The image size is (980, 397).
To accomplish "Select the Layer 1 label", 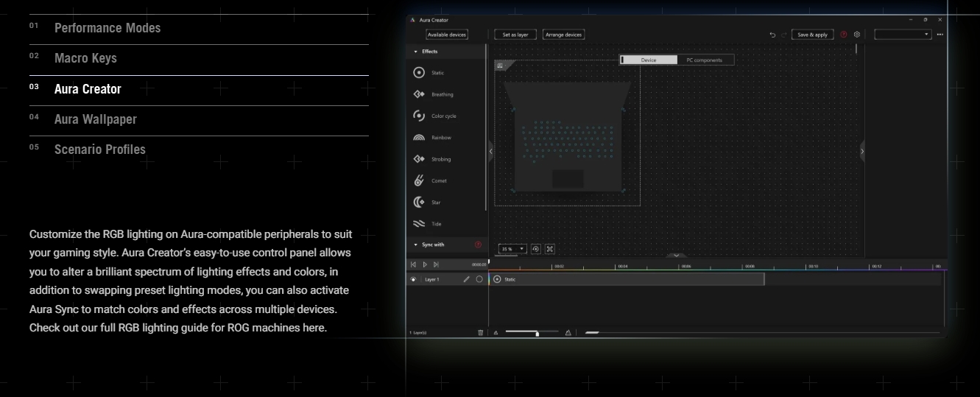I will [433, 280].
